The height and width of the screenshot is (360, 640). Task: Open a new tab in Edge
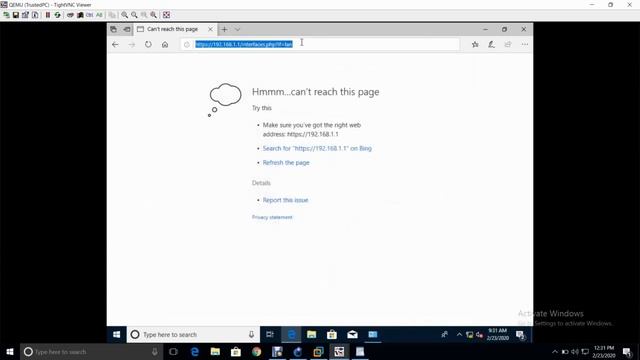click(x=224, y=29)
